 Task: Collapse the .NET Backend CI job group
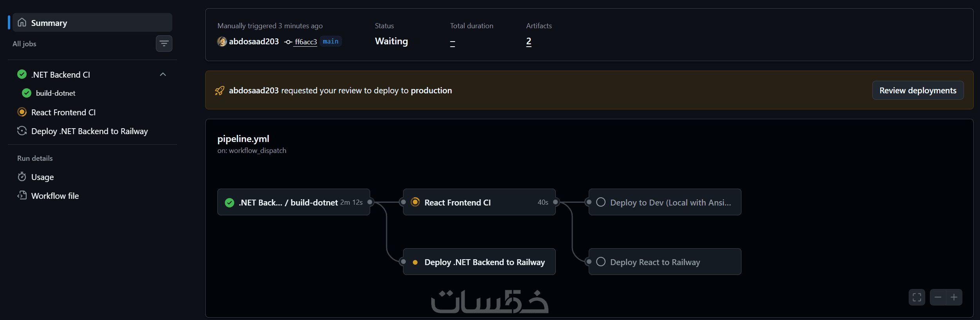pyautogui.click(x=163, y=75)
